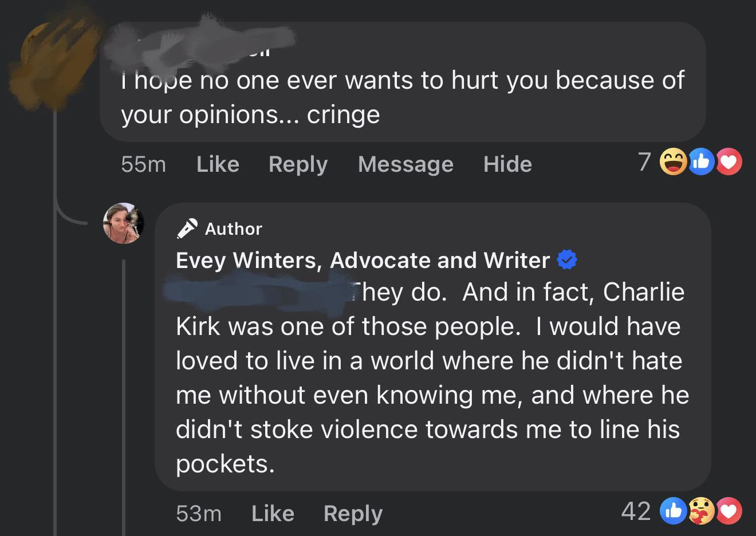Click the blue verified badge next to Evey Winters
The width and height of the screenshot is (756, 536).
tap(566, 259)
